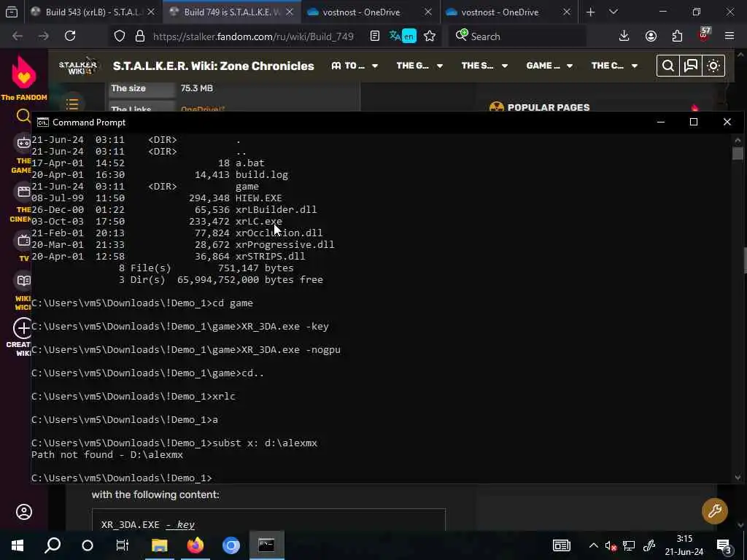The height and width of the screenshot is (560, 747).
Task: Open the Firefox downloads panel
Action: (624, 36)
